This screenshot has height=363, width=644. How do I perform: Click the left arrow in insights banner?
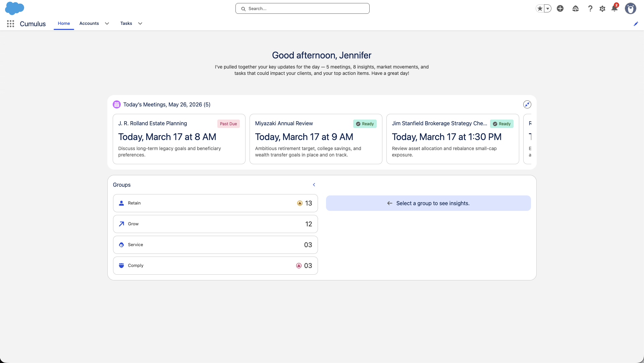[x=389, y=203]
